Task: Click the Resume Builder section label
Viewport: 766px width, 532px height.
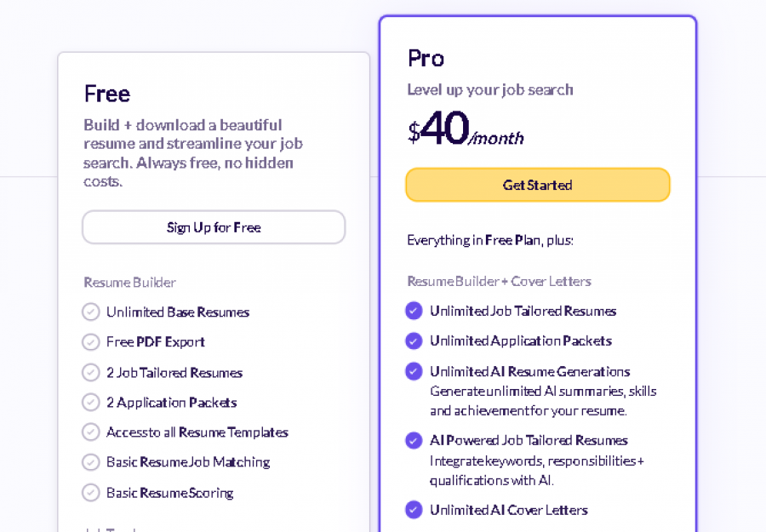Action: click(x=129, y=282)
